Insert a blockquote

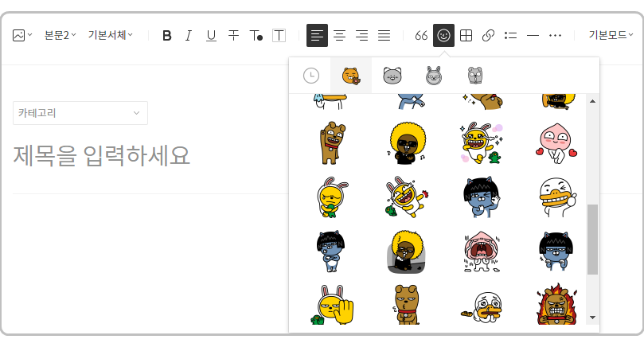pyautogui.click(x=421, y=36)
